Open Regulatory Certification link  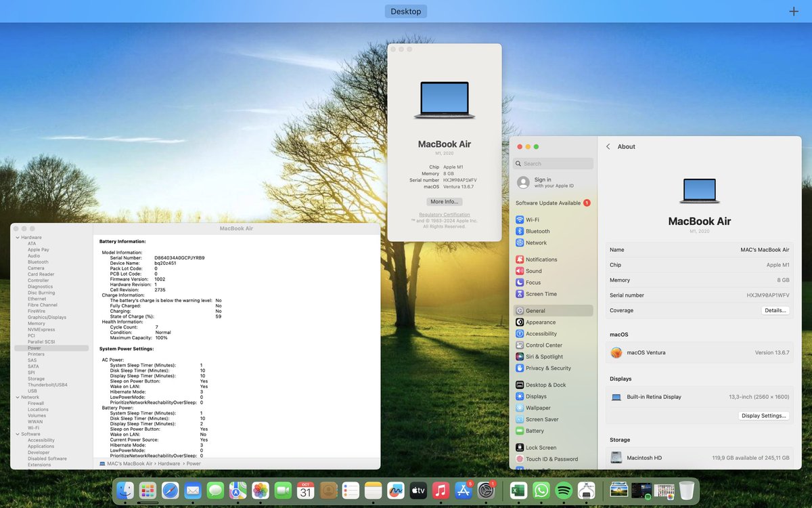point(444,215)
